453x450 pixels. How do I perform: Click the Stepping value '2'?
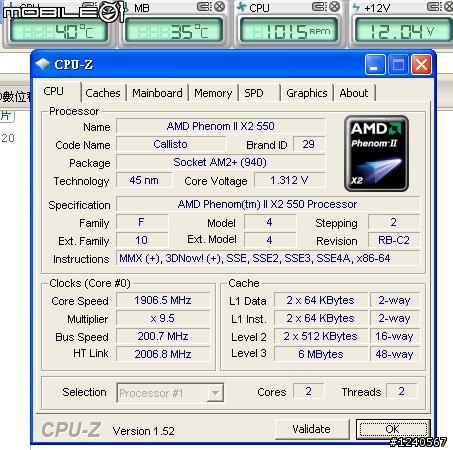394,222
